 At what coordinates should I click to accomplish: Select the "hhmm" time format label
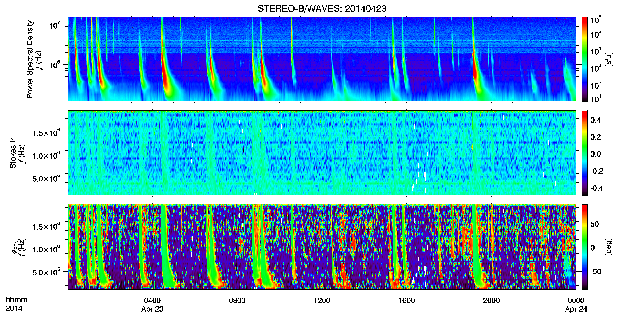[x=17, y=300]
